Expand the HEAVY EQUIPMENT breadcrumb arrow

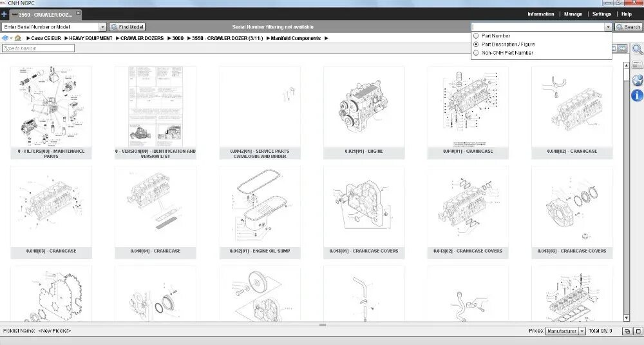tap(66, 38)
